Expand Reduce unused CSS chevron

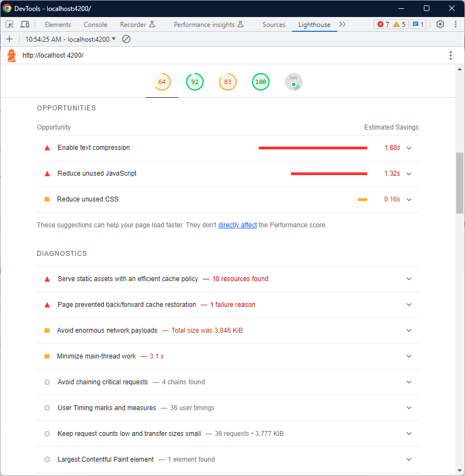pos(409,200)
